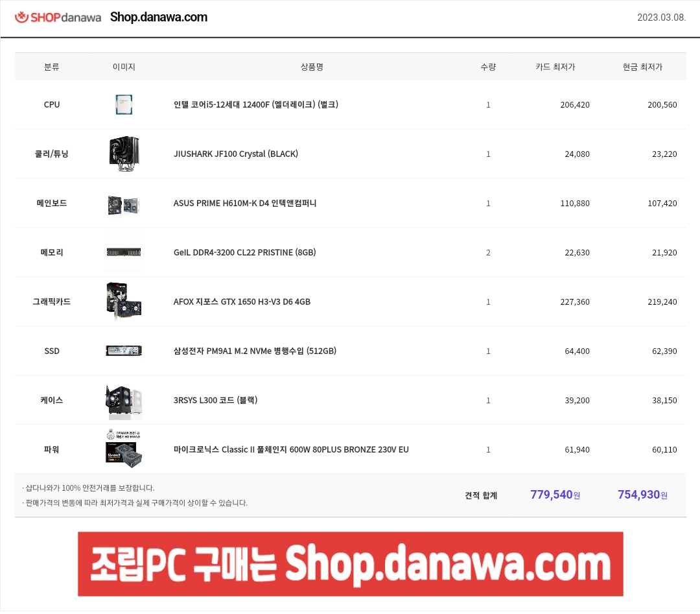
Task: Click the Shop.danawa.com header text
Action: point(159,17)
